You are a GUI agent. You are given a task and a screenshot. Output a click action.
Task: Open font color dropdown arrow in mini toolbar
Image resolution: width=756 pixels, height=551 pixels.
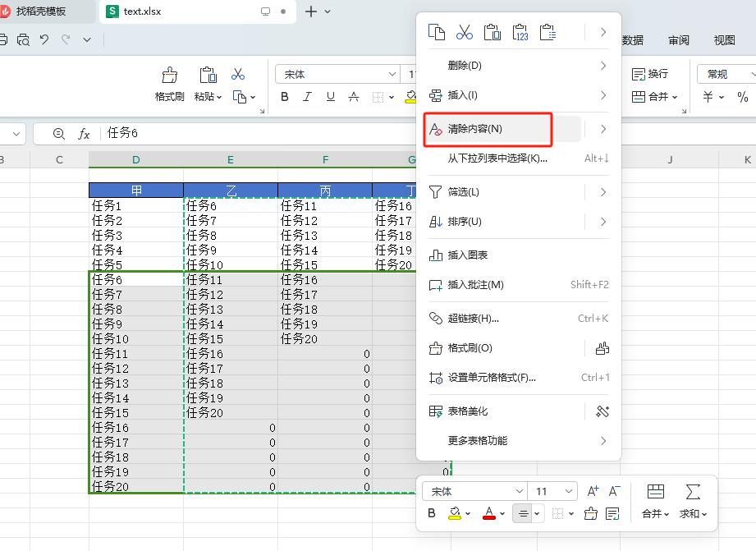pos(502,514)
